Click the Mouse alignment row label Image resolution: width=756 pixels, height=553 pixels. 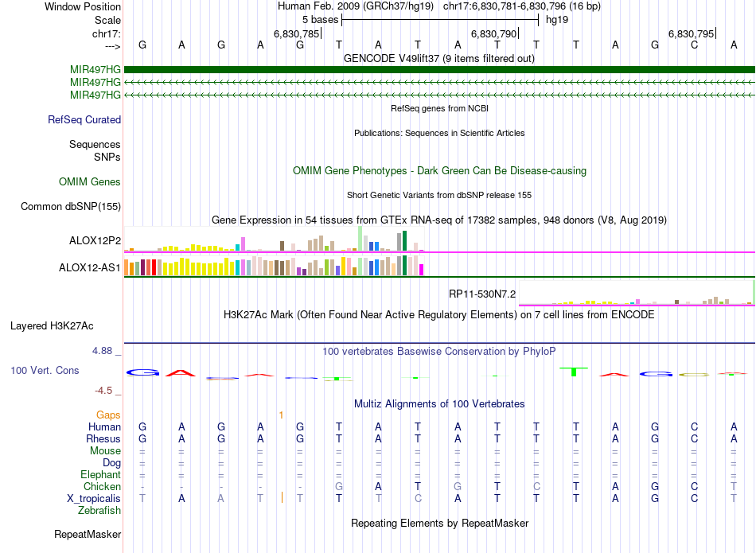(105, 451)
